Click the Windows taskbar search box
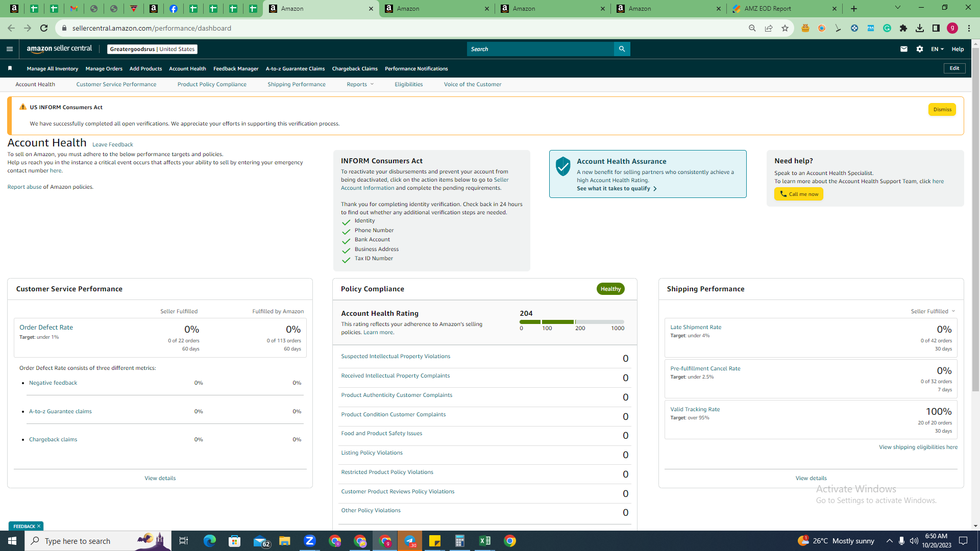The height and width of the screenshot is (551, 980). [98, 541]
